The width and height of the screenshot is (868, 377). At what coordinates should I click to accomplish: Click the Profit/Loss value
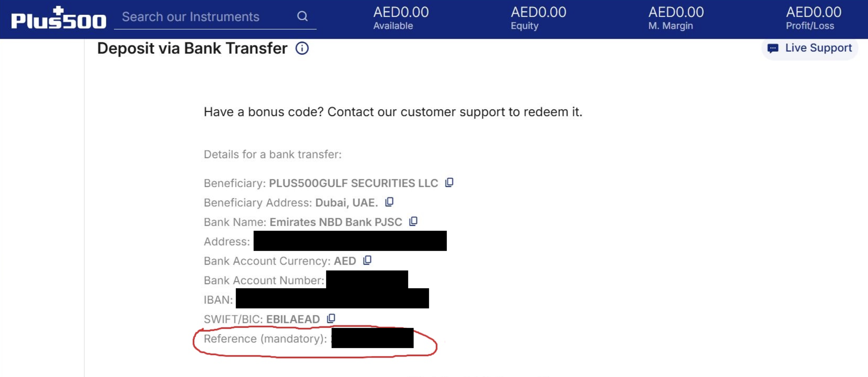coord(813,12)
